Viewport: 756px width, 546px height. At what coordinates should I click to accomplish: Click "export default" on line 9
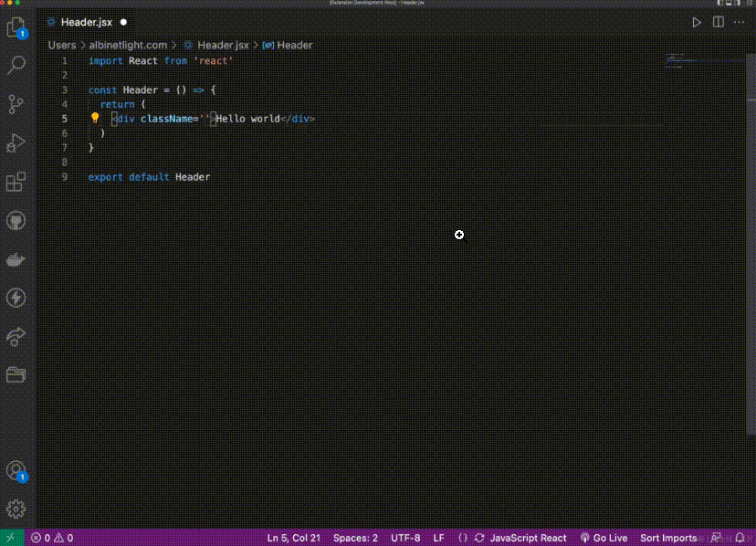coord(129,177)
